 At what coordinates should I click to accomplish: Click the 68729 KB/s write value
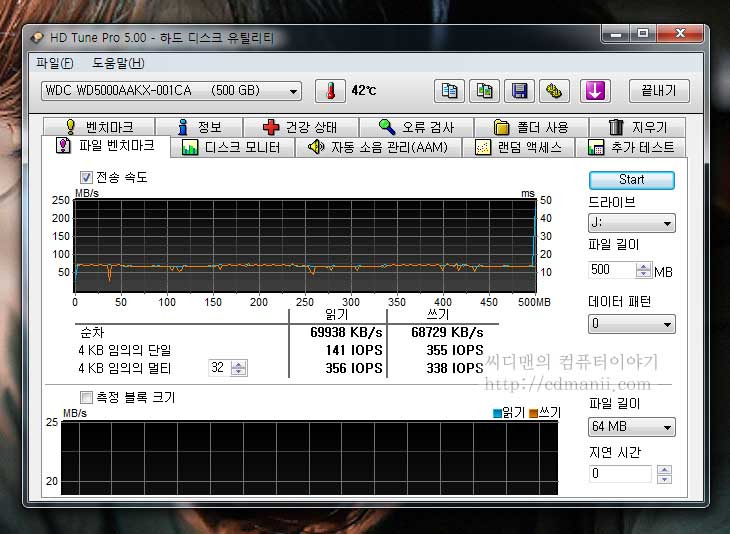click(447, 332)
